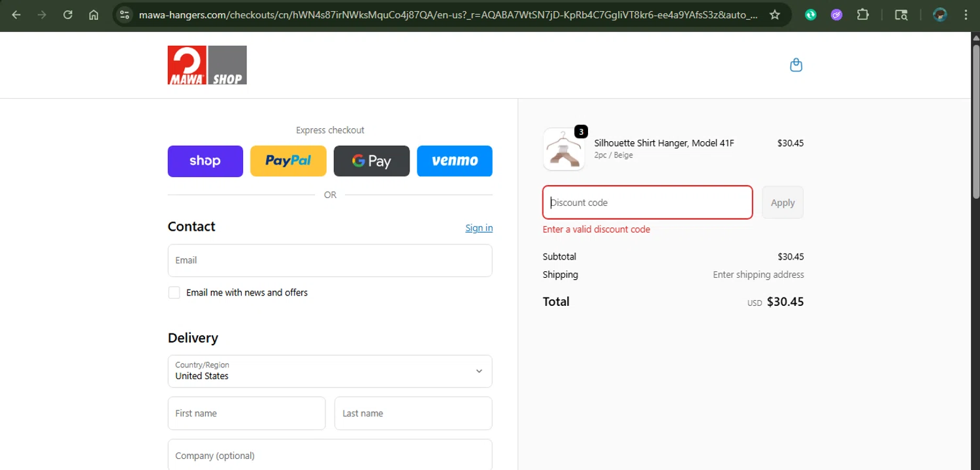Screen dimensions: 980x470
Task: View site information icon in address bar
Action: point(125,14)
